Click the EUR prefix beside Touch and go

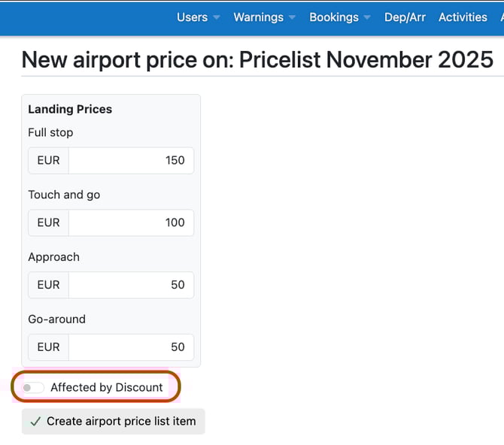coord(48,222)
